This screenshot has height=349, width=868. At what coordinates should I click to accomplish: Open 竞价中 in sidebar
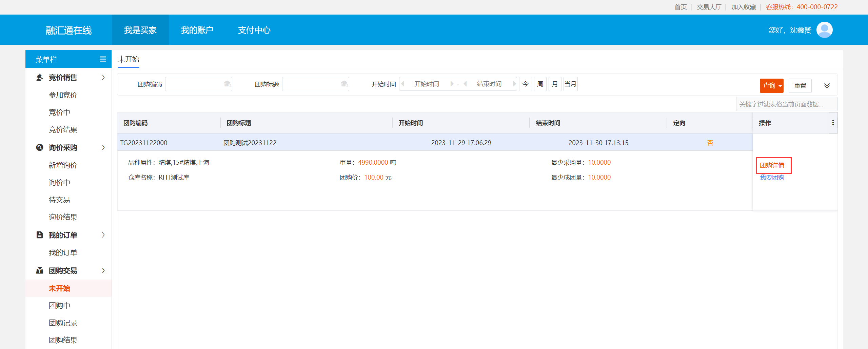click(59, 112)
